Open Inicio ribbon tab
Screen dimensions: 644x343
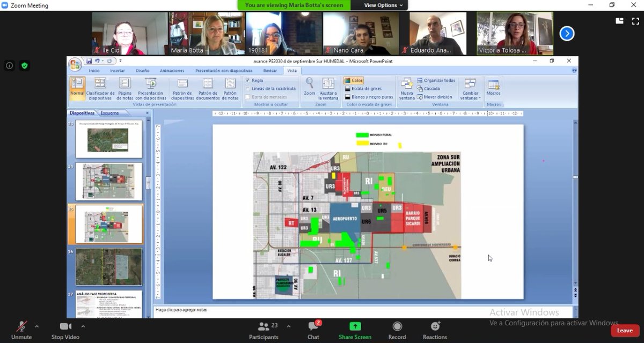pos(94,70)
